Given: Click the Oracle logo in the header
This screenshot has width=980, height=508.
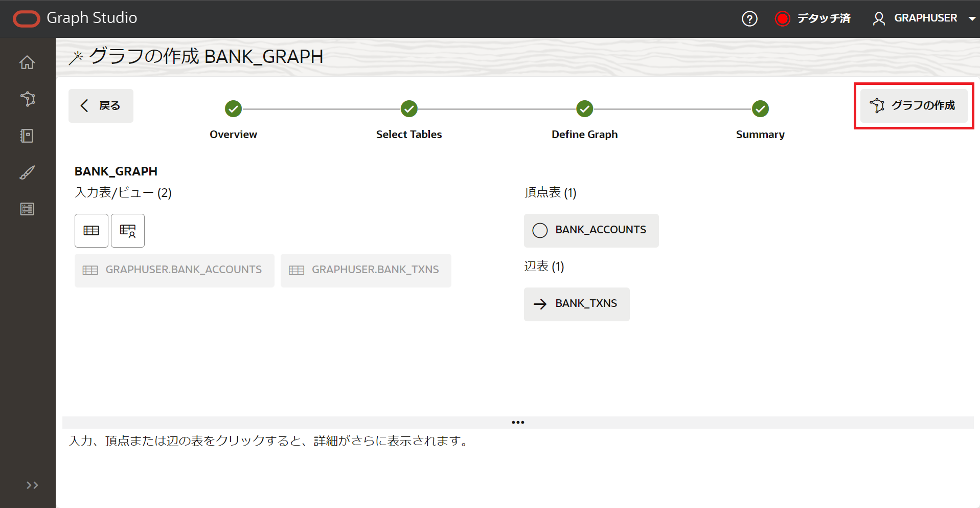Looking at the screenshot, I should click(x=27, y=18).
